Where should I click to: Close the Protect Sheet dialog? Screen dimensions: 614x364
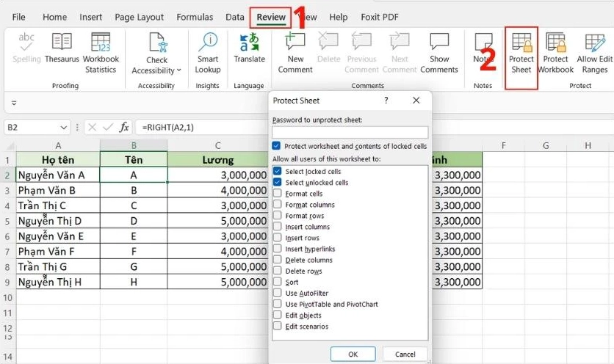tap(416, 101)
